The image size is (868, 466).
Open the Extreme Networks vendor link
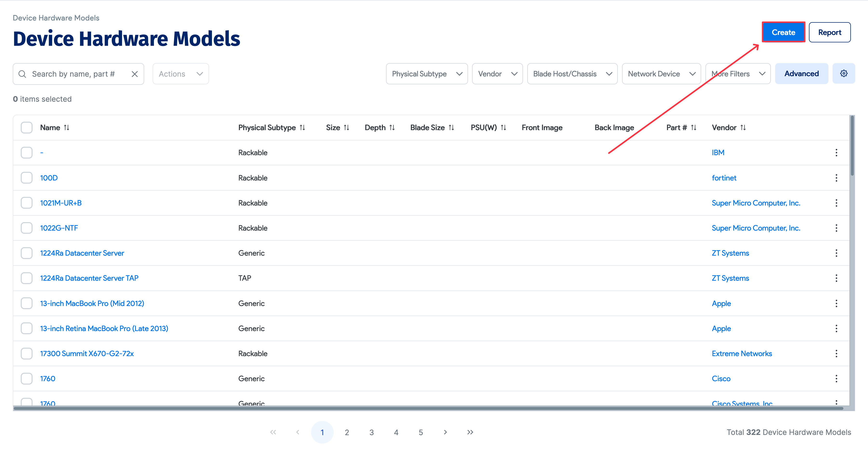tap(741, 353)
